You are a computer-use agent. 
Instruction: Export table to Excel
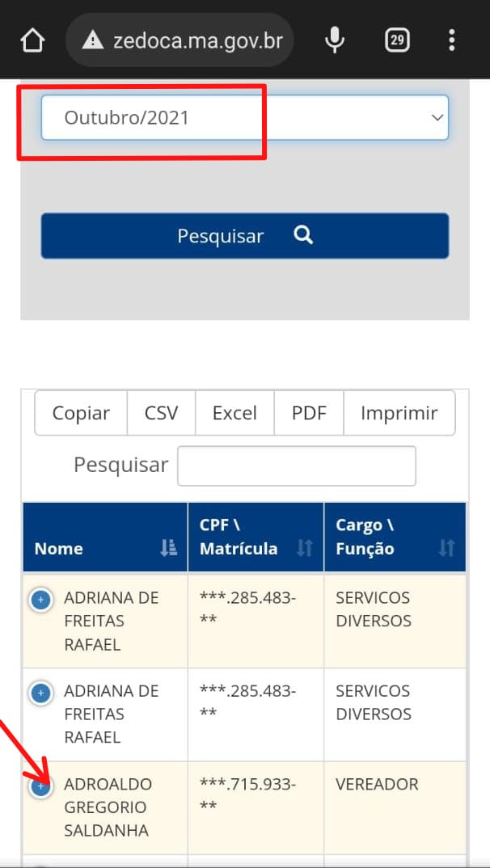point(234,413)
